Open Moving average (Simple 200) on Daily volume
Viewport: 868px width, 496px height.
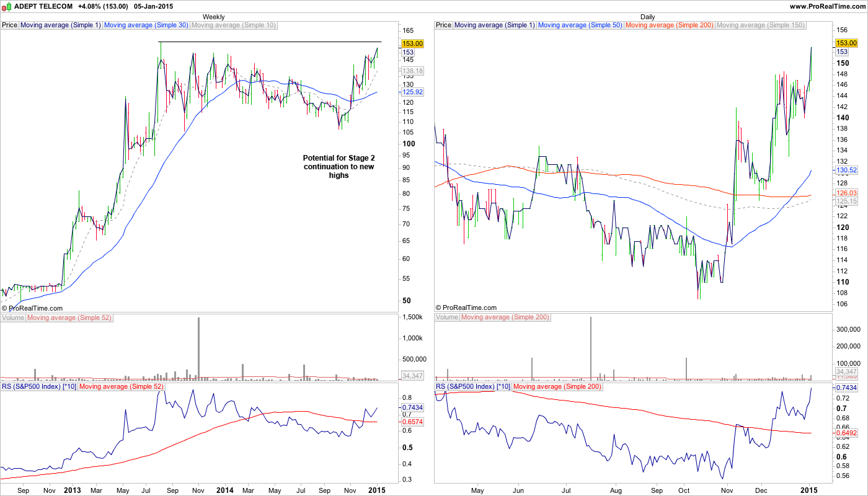point(505,317)
